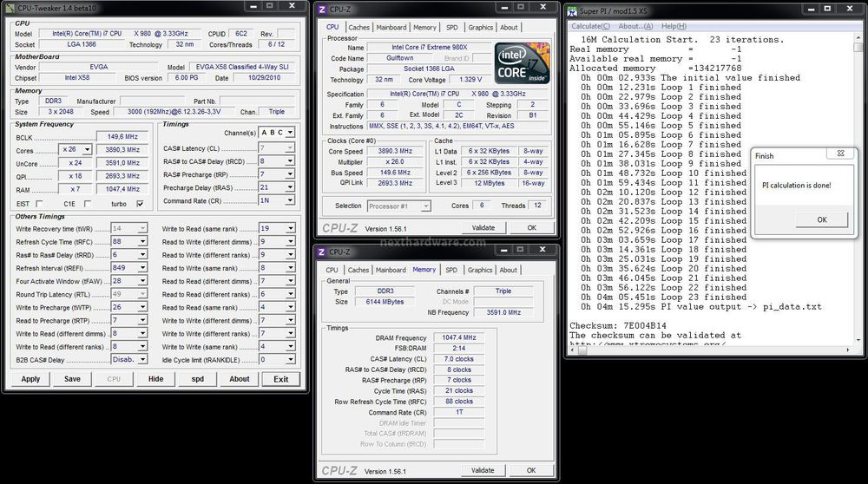Open the Help(H) menu in Super PI

point(674,26)
